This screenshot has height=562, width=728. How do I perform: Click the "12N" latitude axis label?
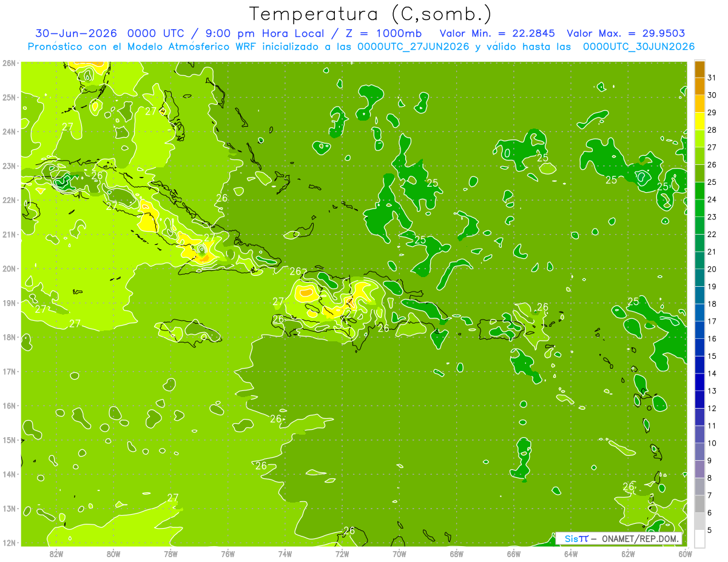9,543
